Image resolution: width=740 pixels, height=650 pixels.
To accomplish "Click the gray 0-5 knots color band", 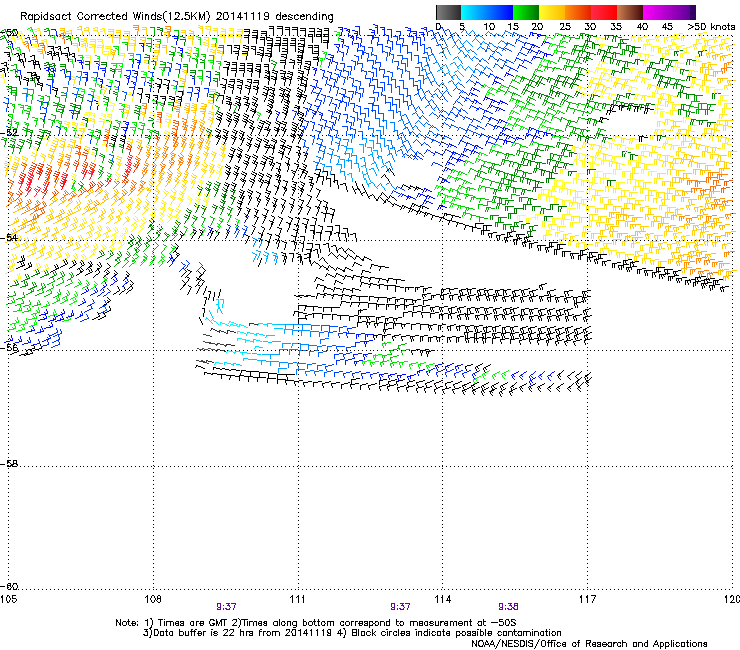I will 448,12.
